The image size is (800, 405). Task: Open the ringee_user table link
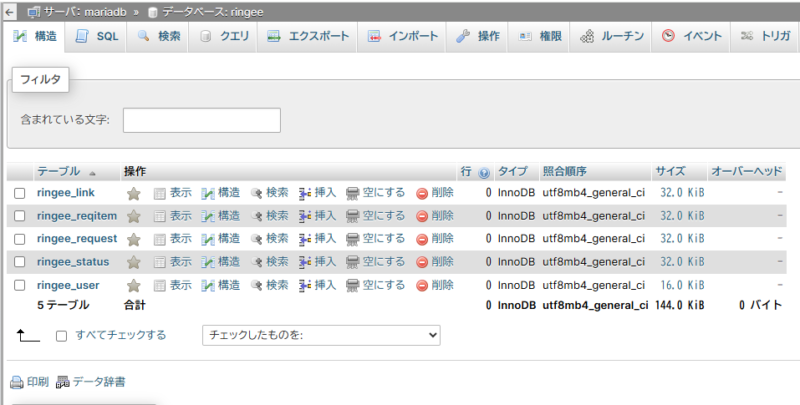(67, 285)
